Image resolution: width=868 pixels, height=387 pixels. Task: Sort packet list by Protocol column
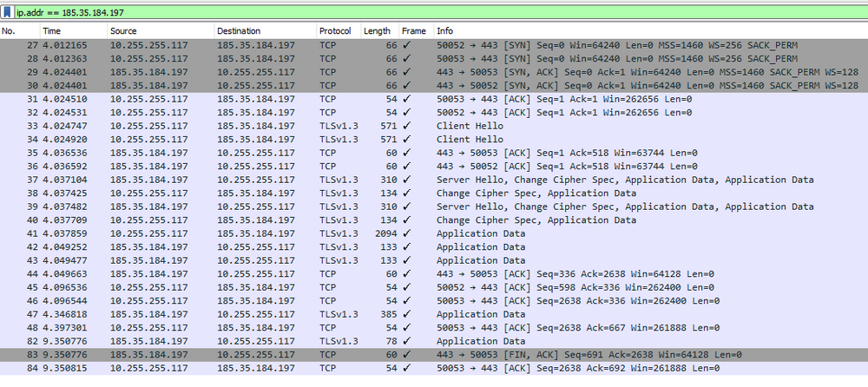tap(335, 31)
